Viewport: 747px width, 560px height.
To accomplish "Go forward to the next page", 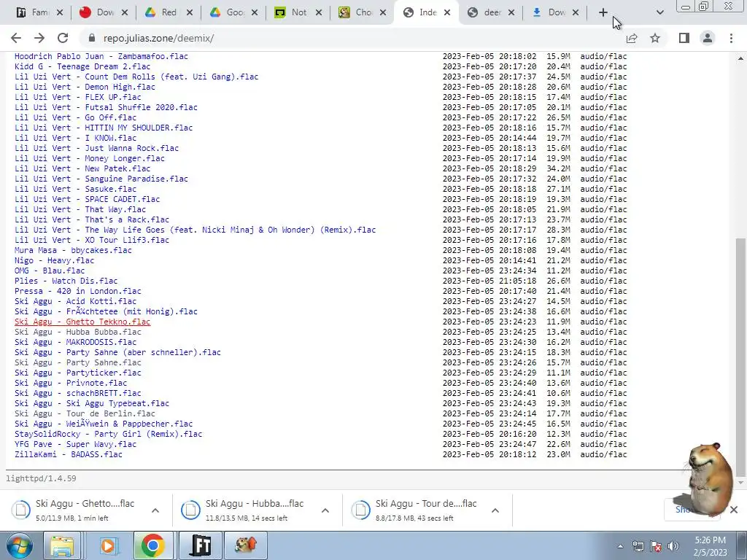I will click(x=39, y=38).
